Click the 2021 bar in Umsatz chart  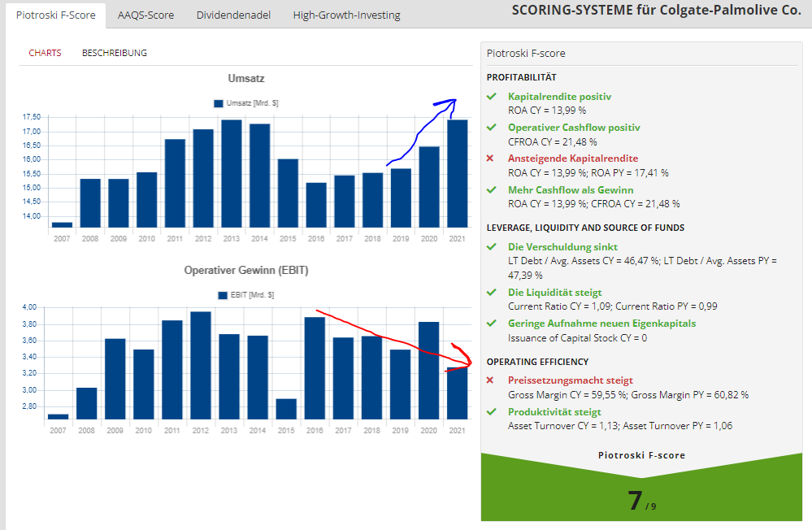(458, 174)
